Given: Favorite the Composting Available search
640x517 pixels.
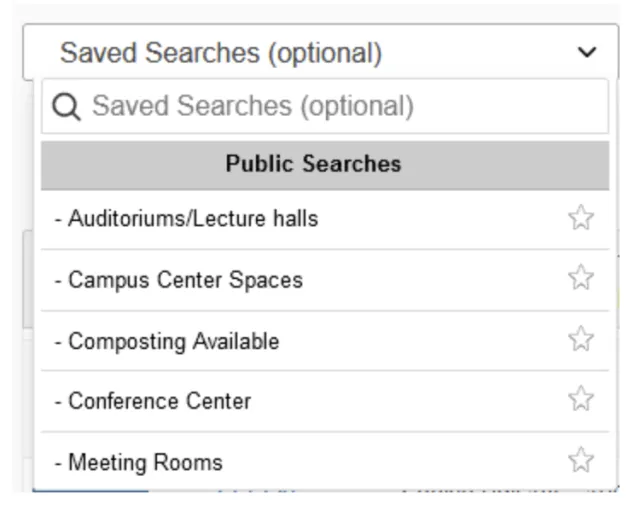Looking at the screenshot, I should click(581, 340).
